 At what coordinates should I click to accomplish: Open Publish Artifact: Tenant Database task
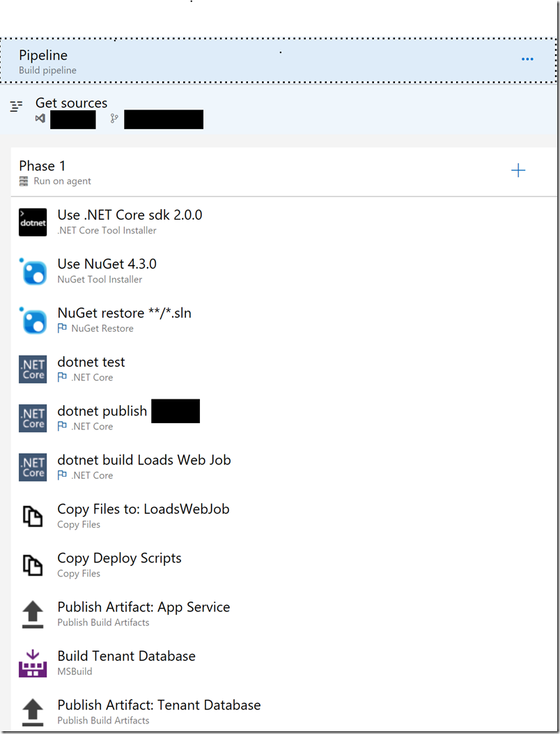[159, 705]
